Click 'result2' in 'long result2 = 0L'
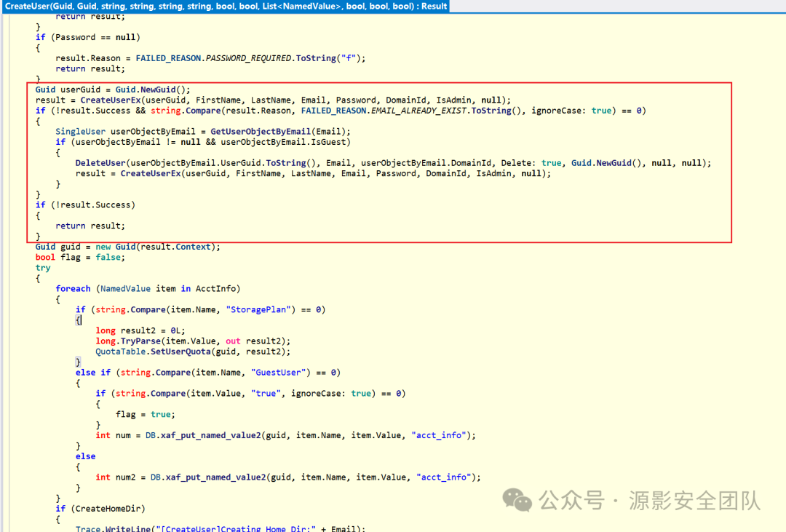 pos(138,331)
